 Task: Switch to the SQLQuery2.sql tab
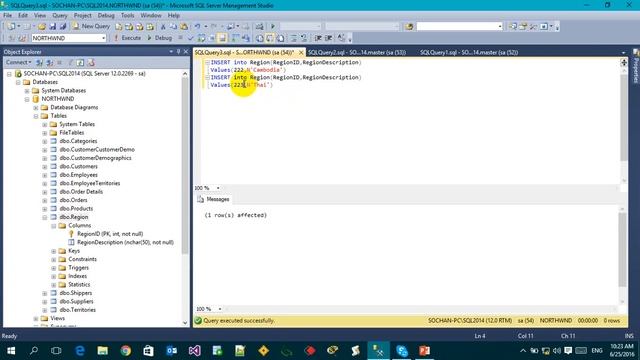pyautogui.click(x=357, y=52)
